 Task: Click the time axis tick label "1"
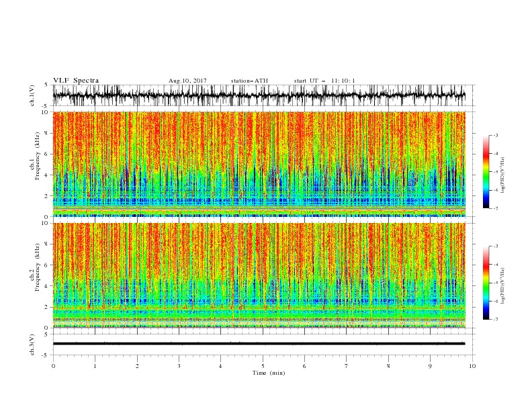coord(95,366)
